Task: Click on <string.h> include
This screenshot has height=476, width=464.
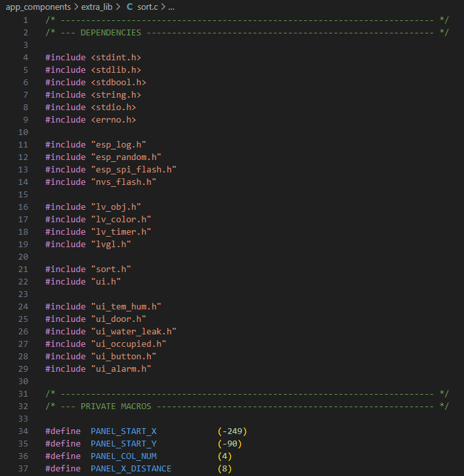Action: coord(116,95)
